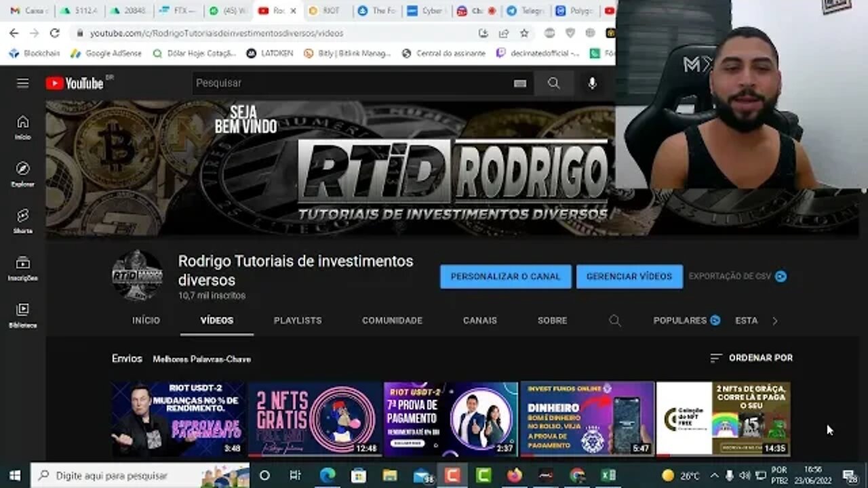The height and width of the screenshot is (488, 868).
Task: Open File Explorer from the taskbar
Action: 390,475
